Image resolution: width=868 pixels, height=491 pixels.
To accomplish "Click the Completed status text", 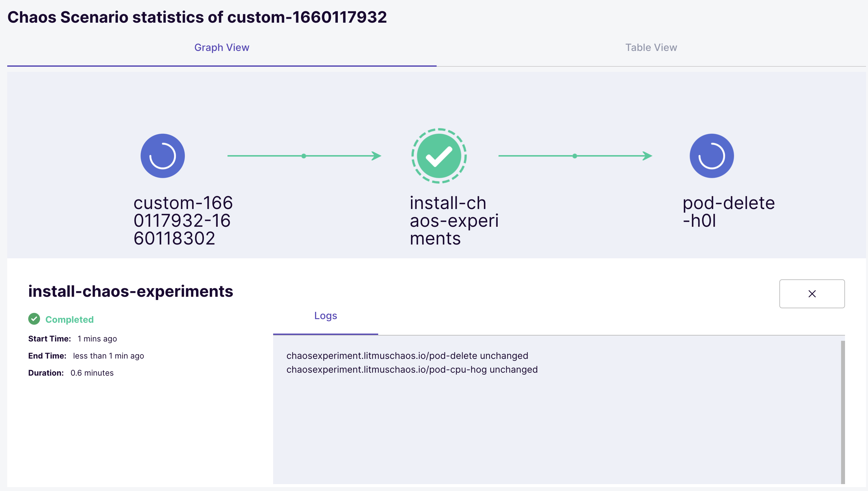I will [x=69, y=319].
